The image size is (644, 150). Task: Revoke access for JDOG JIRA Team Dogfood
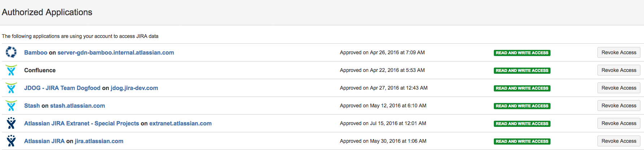pos(618,88)
